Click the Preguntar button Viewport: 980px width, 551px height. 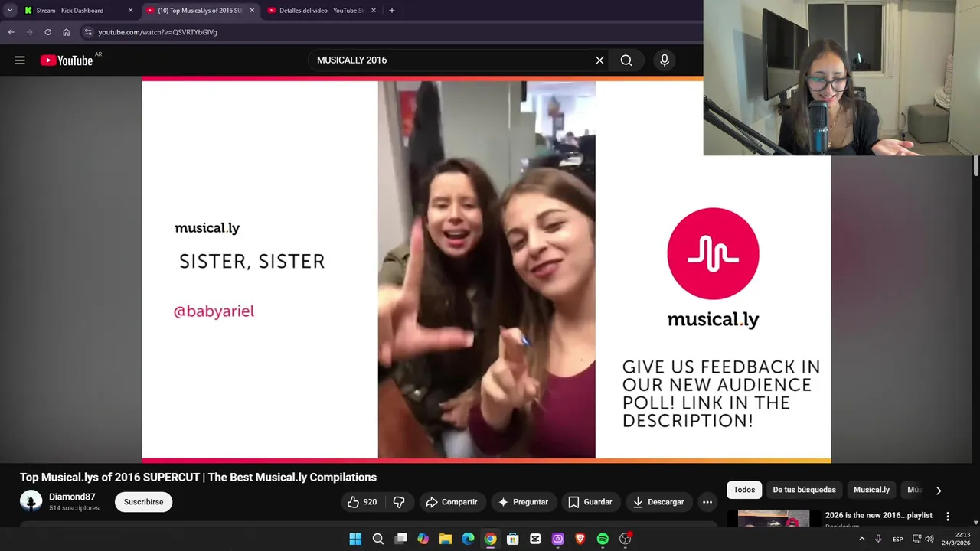tap(524, 502)
